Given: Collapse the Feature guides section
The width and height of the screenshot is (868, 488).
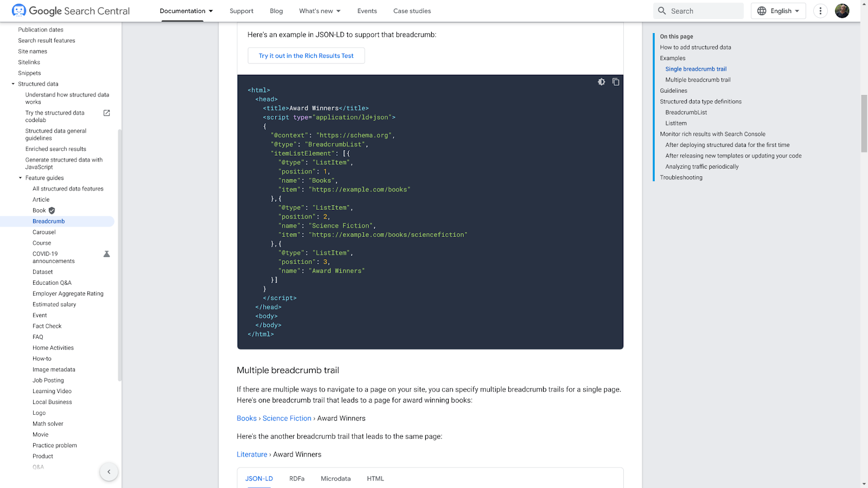Looking at the screenshot, I should tap(21, 178).
